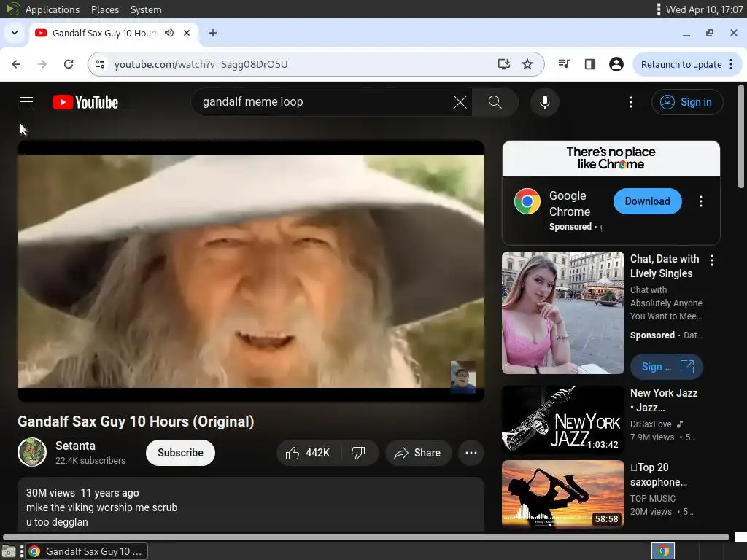Open New York Jazz video thumbnail

tap(562, 419)
